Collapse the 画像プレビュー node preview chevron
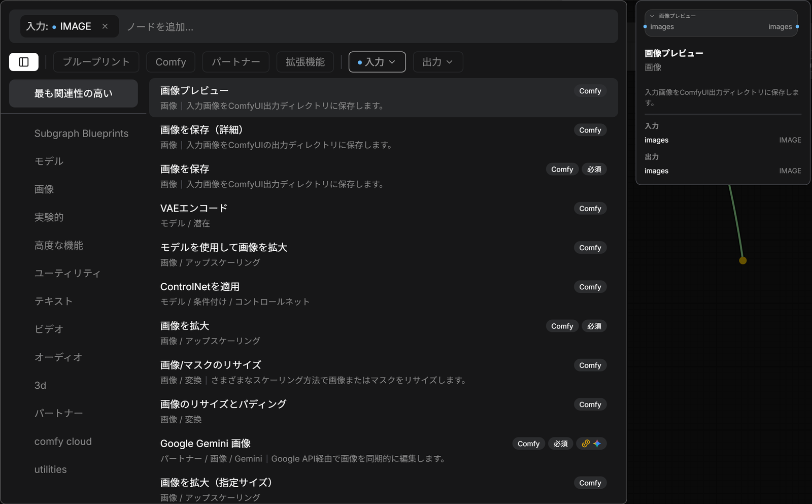Screen dimensions: 812x504 pyautogui.click(x=652, y=16)
